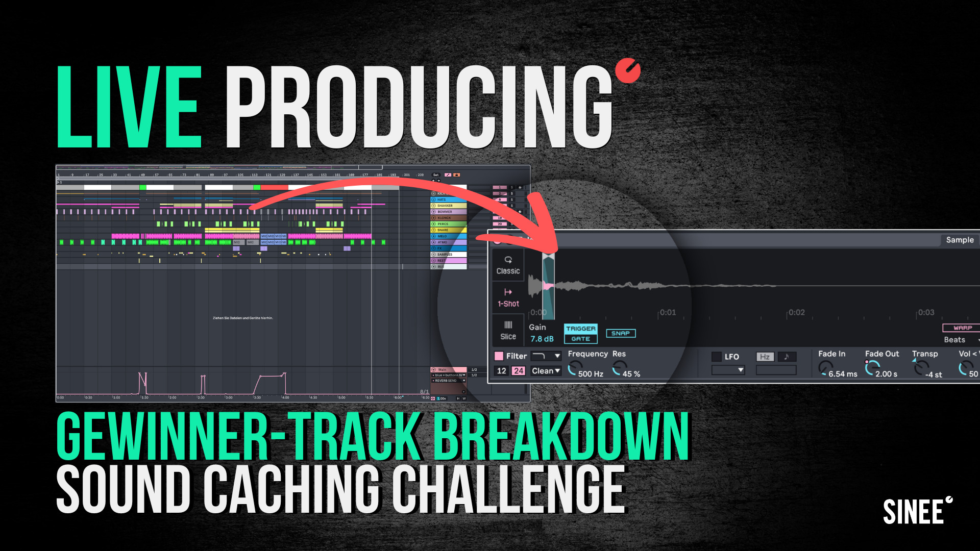The image size is (980, 551).
Task: Click the WARP enable icon
Action: (x=964, y=328)
